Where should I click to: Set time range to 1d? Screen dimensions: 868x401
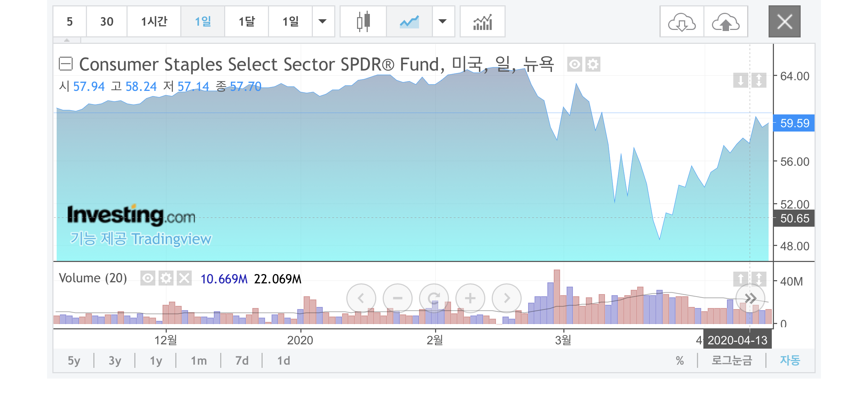pos(284,361)
